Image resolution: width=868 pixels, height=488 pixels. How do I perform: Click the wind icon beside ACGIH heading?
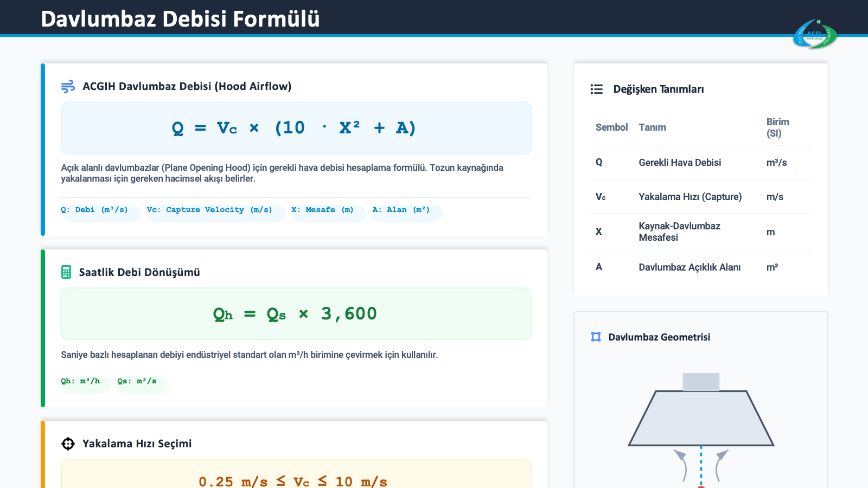68,86
